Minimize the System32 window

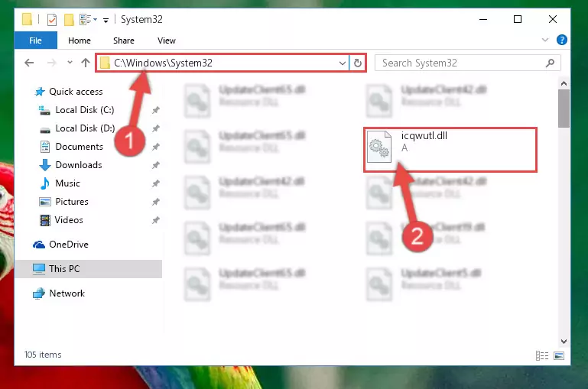[483, 19]
